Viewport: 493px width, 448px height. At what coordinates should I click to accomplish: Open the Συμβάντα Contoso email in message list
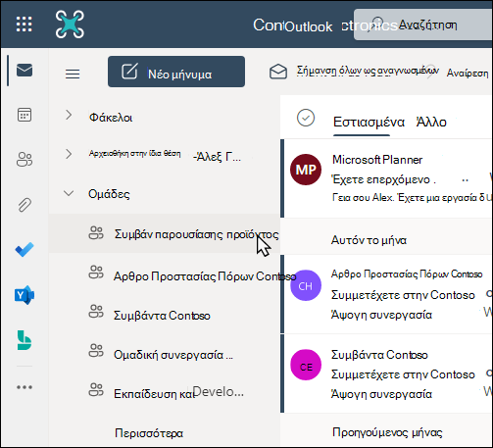[x=387, y=373]
